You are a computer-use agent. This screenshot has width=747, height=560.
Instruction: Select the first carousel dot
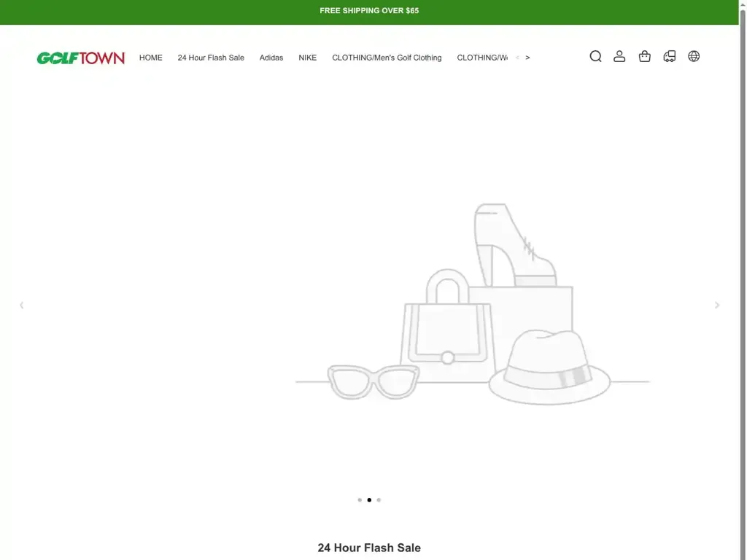point(360,499)
